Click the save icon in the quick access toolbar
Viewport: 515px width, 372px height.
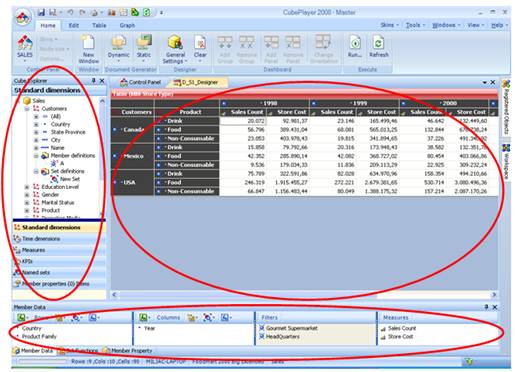coord(41,13)
